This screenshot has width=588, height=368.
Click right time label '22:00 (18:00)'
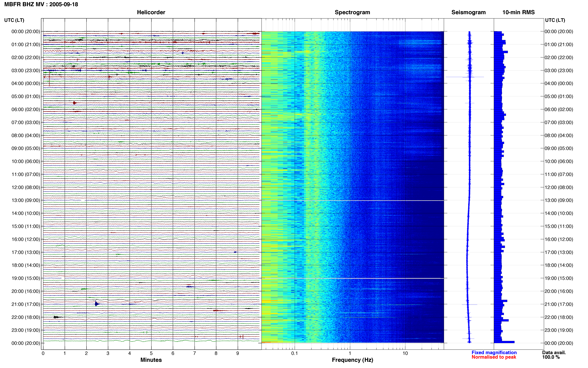[x=559, y=317]
